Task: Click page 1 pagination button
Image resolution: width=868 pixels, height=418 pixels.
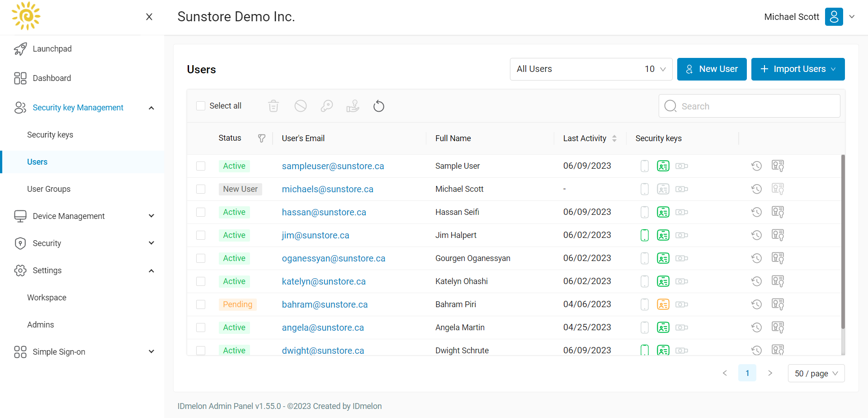Action: [x=747, y=373]
